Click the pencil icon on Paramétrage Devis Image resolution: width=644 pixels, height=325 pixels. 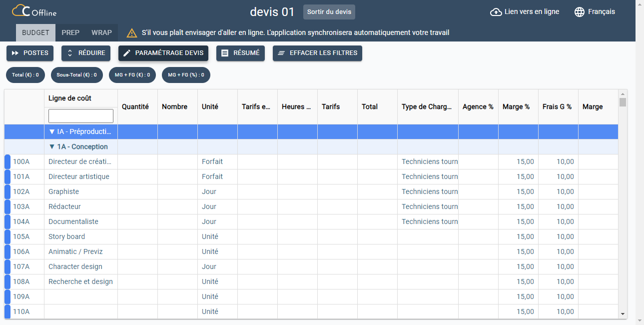point(127,53)
